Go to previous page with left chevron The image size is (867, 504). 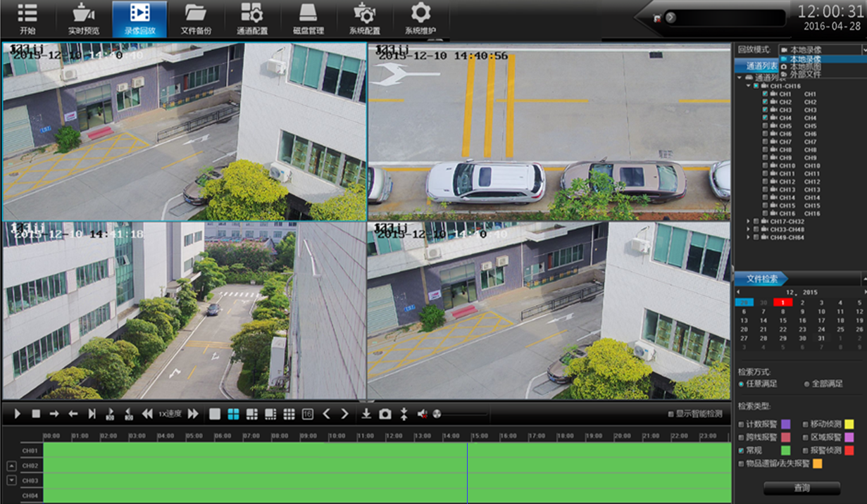pos(326,414)
